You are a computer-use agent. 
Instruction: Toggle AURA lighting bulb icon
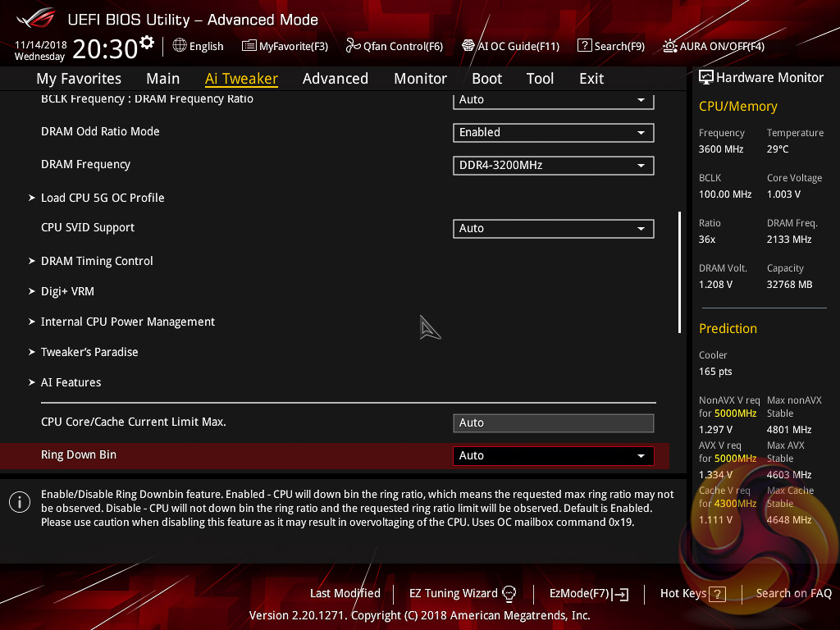tap(670, 46)
